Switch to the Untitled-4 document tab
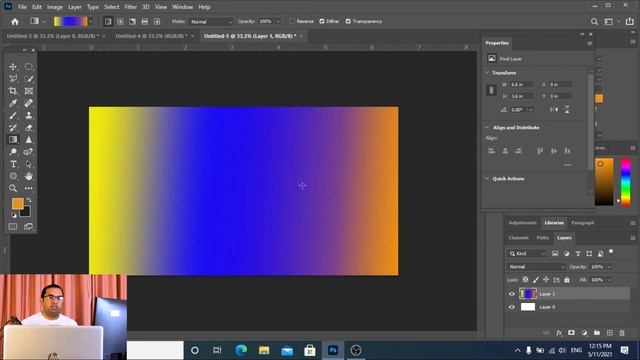Screen dimensions: 640x360 (x=151, y=36)
